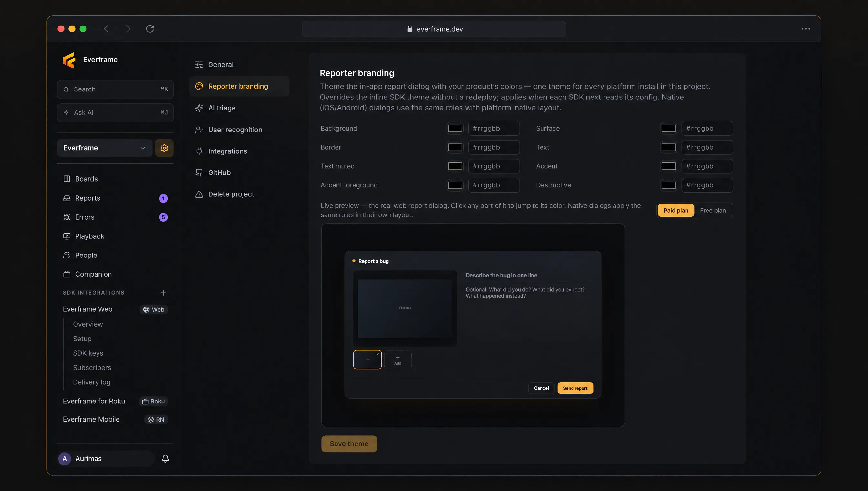The height and width of the screenshot is (491, 868).
Task: Open the General settings tab
Action: (x=239, y=64)
